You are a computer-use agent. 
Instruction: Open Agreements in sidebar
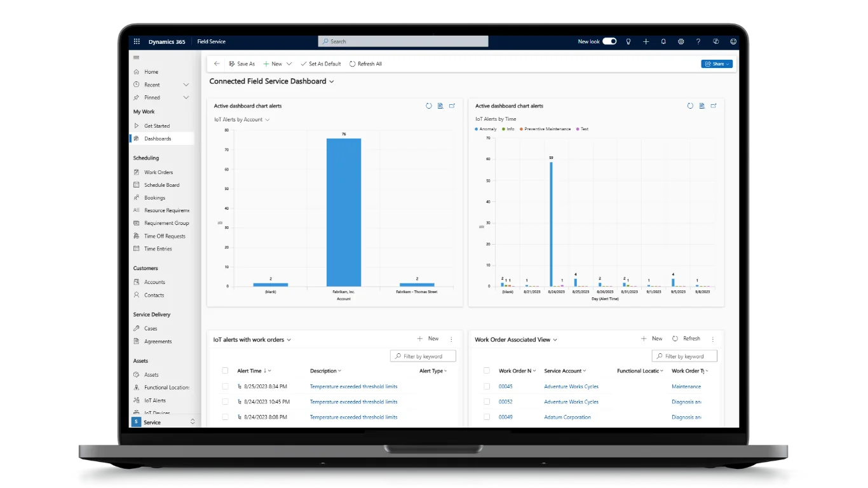(x=158, y=341)
